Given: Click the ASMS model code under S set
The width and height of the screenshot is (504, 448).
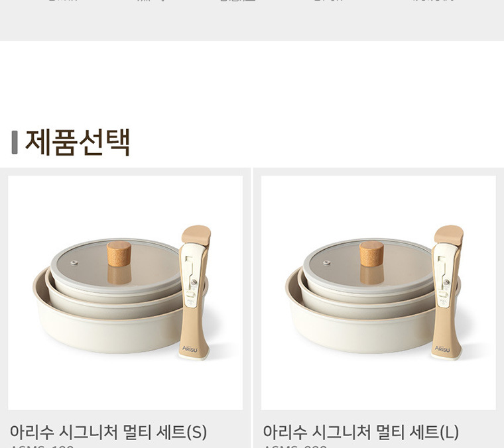Looking at the screenshot, I should (42, 446).
